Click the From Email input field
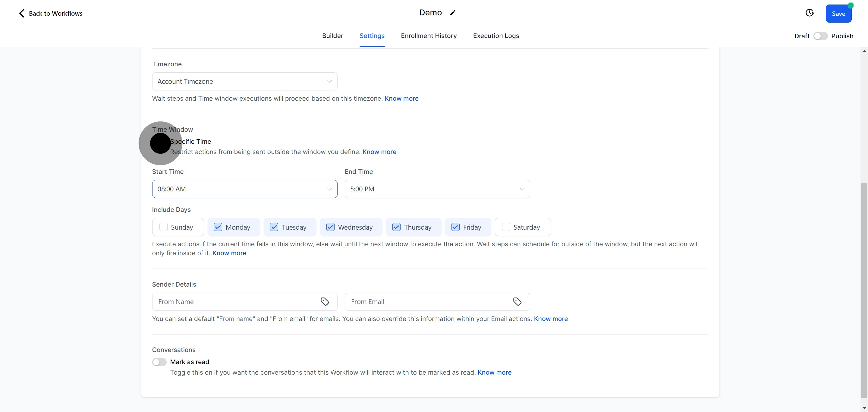 (428, 301)
